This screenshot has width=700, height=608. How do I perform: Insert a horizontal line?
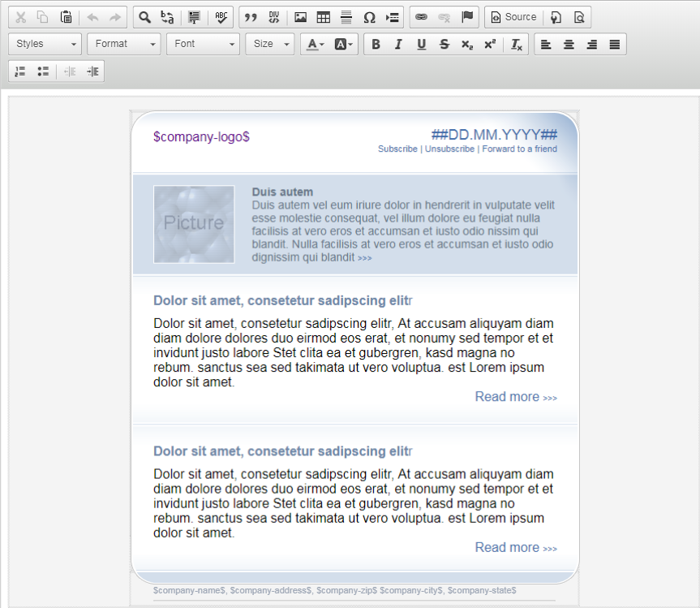pos(346,17)
